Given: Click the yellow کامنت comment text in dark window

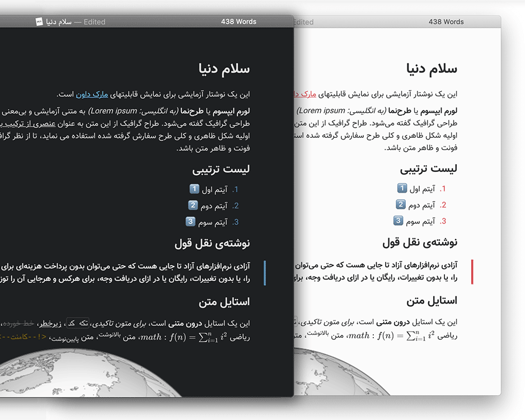Looking at the screenshot, I should coord(22,337).
